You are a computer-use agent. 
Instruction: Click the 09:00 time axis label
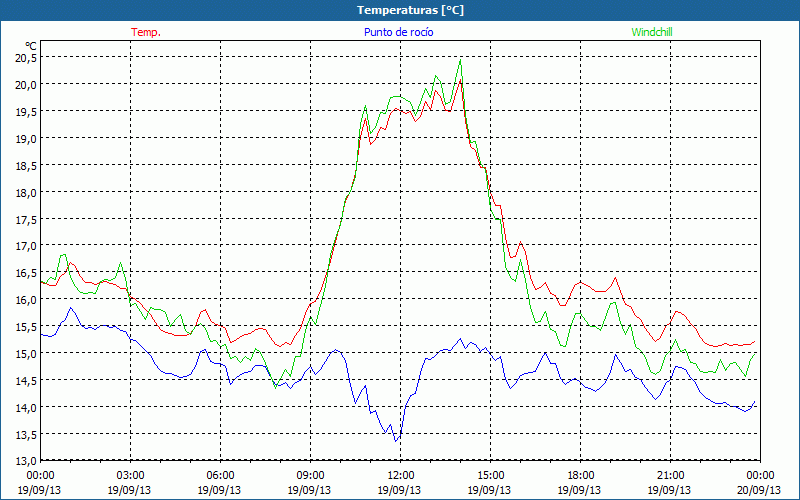coord(310,476)
